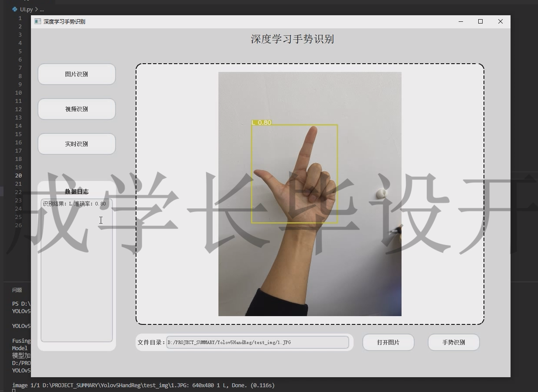Open the 问题 (Problems) panel tab

click(17, 290)
